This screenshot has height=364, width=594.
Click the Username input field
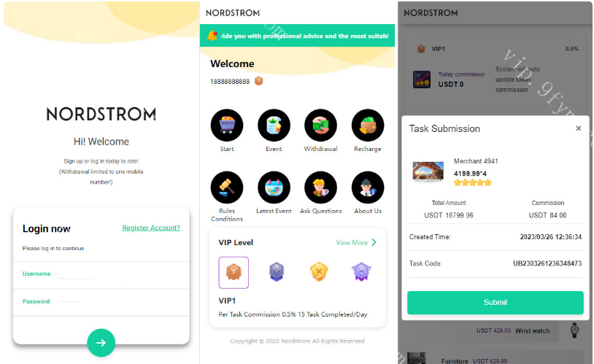[101, 275]
